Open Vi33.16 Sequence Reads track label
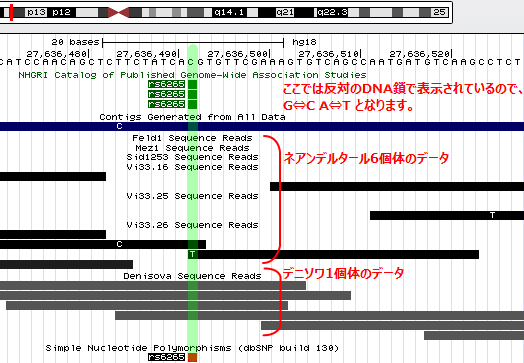This screenshot has width=524, height=363. click(192, 167)
